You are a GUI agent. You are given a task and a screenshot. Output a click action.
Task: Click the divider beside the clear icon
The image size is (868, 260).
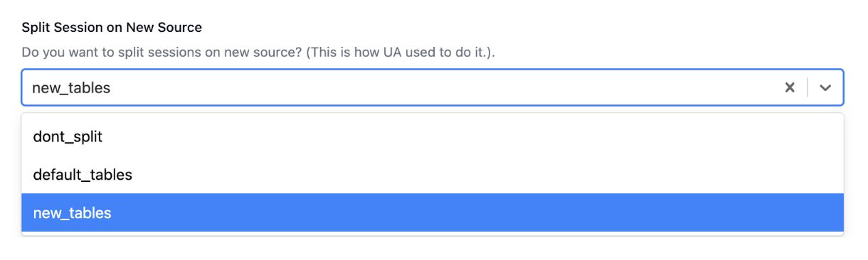pos(808,87)
